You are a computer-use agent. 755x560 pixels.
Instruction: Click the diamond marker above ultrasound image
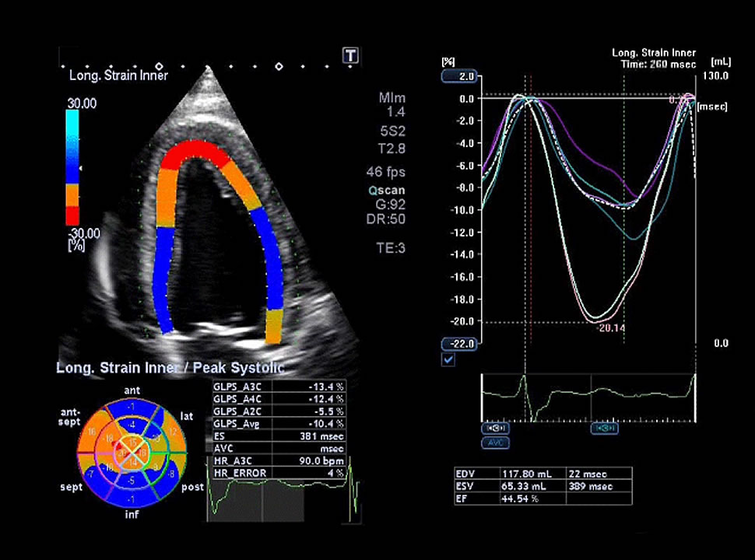[x=159, y=66]
